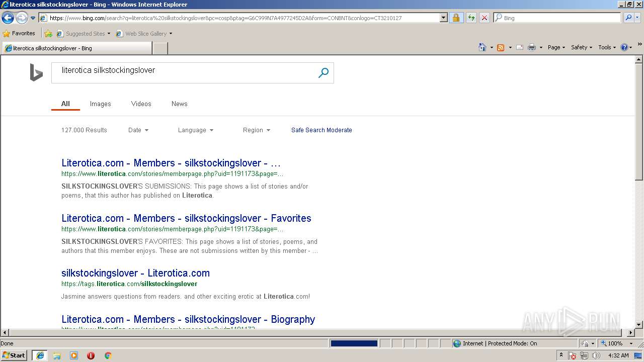
Task: Click the Internet Protected Mode status
Action: [495, 343]
